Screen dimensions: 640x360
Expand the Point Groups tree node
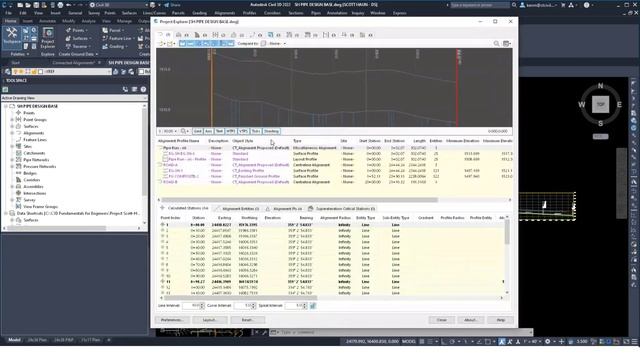tap(12, 120)
